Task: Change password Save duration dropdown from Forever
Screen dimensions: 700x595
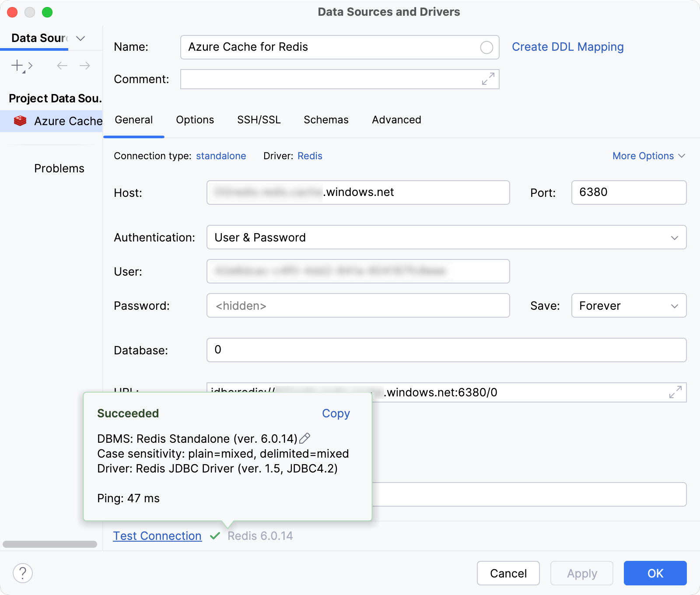Action: pos(628,305)
